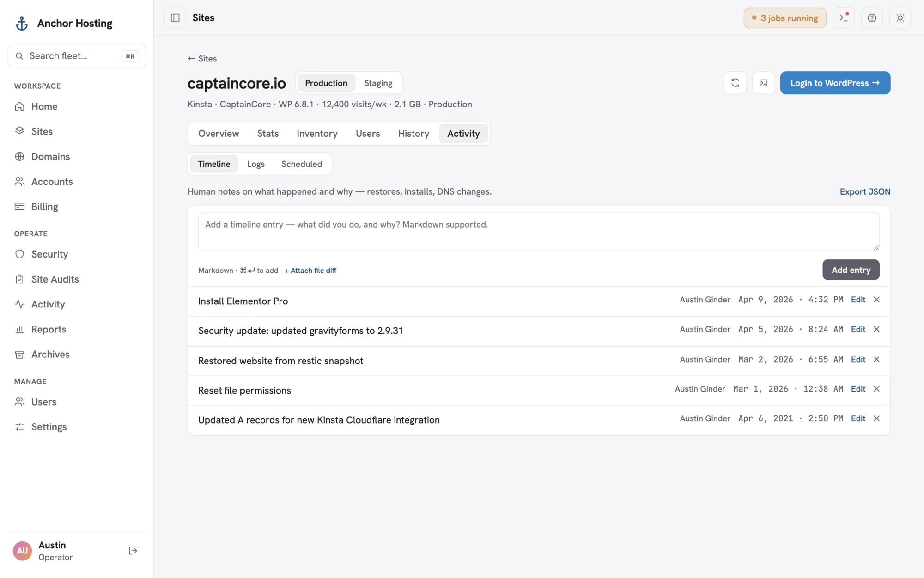Click the Add entry button
The image size is (924, 578).
(851, 270)
